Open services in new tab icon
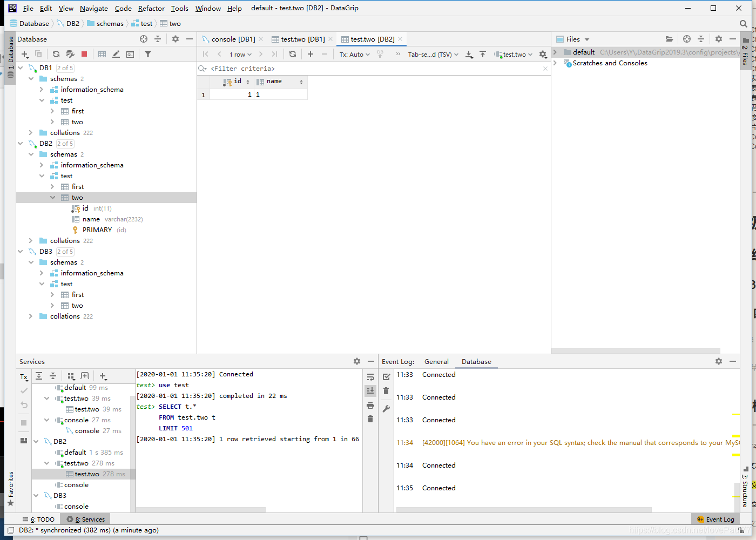Image resolution: width=756 pixels, height=540 pixels. (x=85, y=376)
